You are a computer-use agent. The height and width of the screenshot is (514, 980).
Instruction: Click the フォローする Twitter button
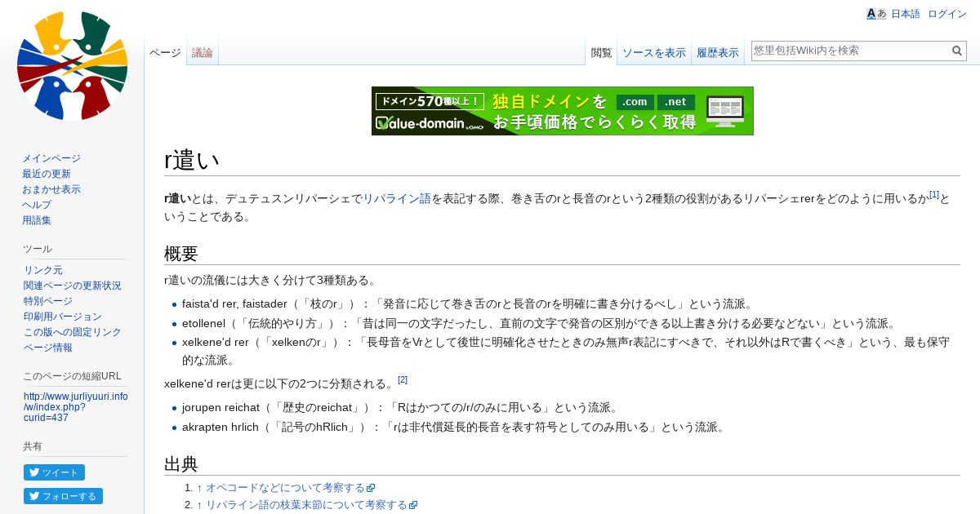click(63, 496)
